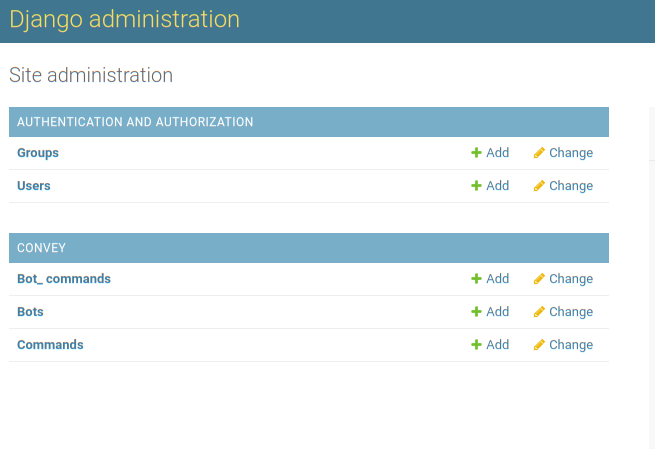The width and height of the screenshot is (655, 449).
Task: Click the pencil icon in Groups row
Action: point(539,153)
